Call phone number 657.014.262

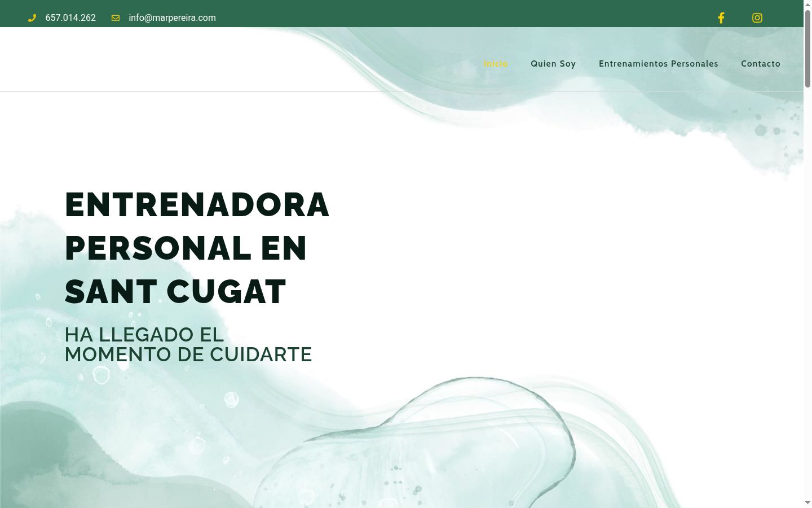70,18
